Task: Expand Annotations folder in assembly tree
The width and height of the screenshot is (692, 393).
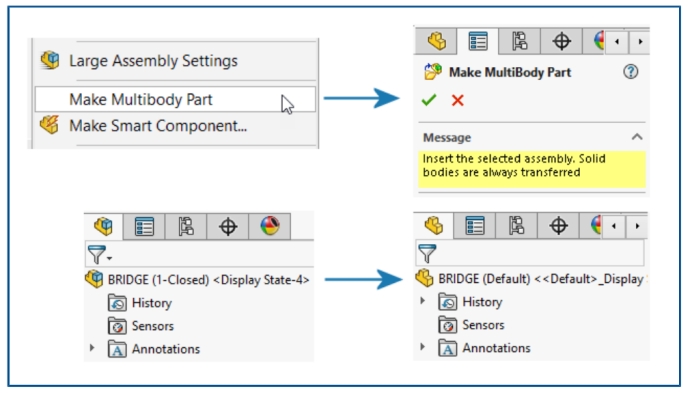Action: [x=92, y=348]
